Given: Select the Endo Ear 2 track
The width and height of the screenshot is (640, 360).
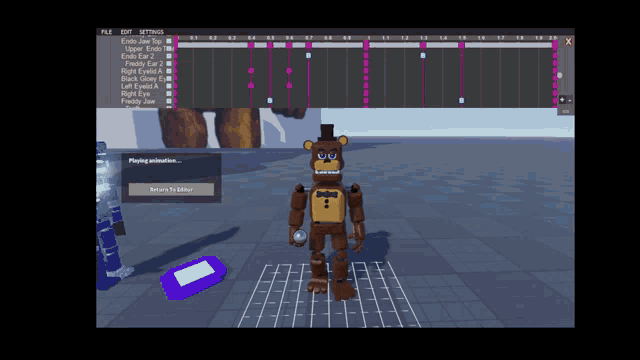Looking at the screenshot, I should [138, 56].
